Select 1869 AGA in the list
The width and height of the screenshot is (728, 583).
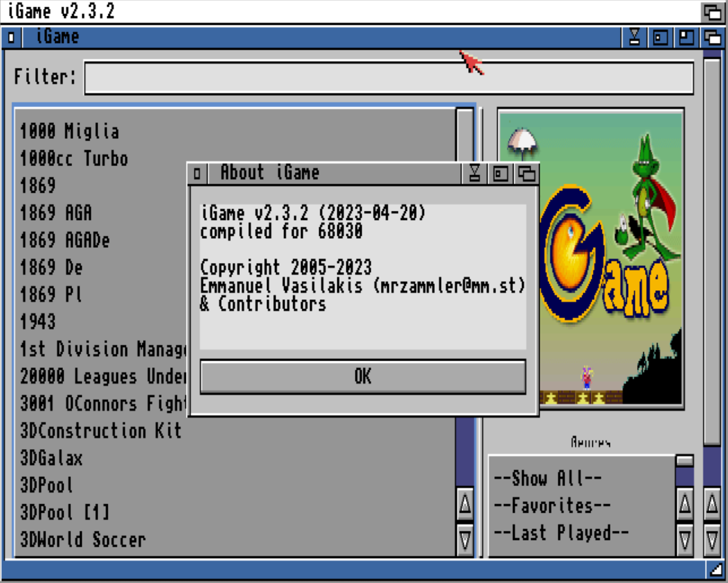[56, 213]
